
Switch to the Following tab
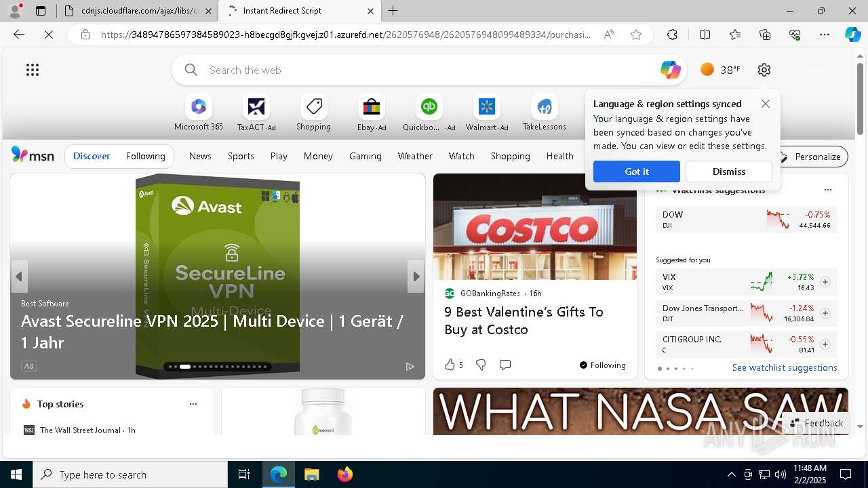[146, 156]
